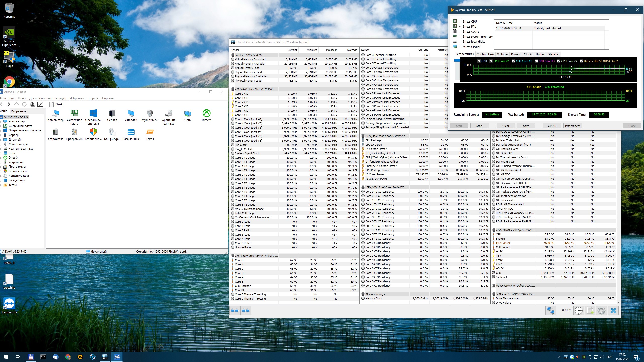The height and width of the screenshot is (362, 644).
Task: Show hidden system tray icons chevron
Action: 559,357
